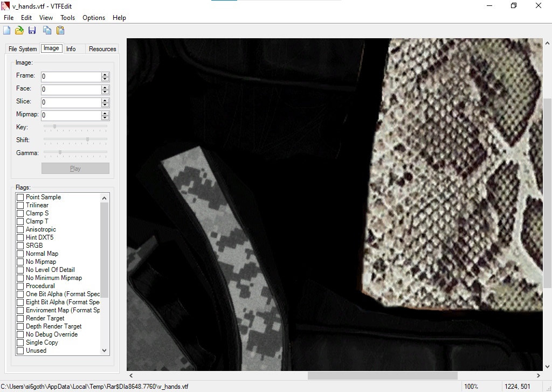The image size is (552, 392).
Task: Toggle the Hint DXT5 flag
Action: [x=20, y=237]
